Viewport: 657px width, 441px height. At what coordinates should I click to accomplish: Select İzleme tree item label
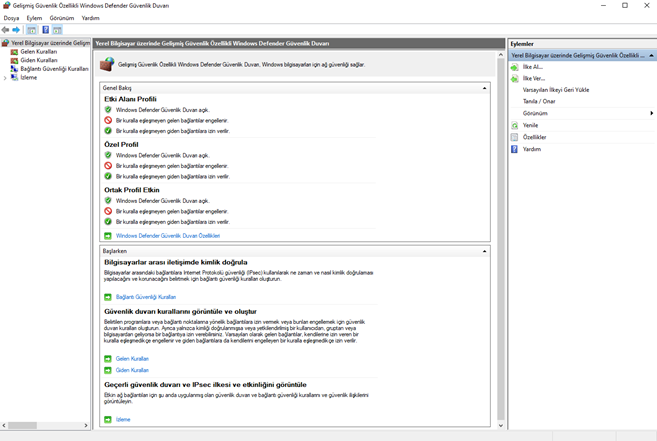pyautogui.click(x=28, y=78)
